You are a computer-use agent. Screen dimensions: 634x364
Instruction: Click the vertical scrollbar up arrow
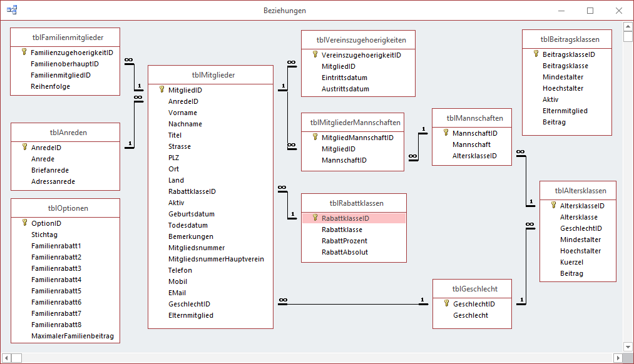(628, 27)
